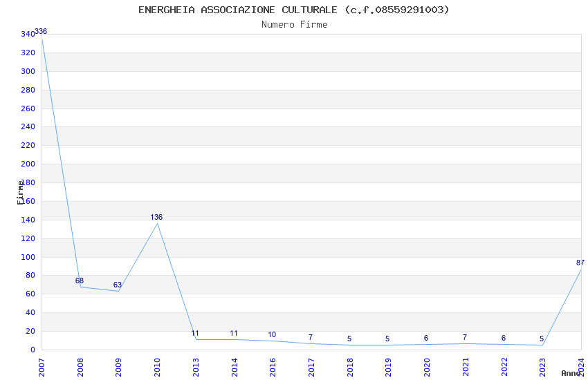Click x-axis year label 2017

tap(311, 368)
